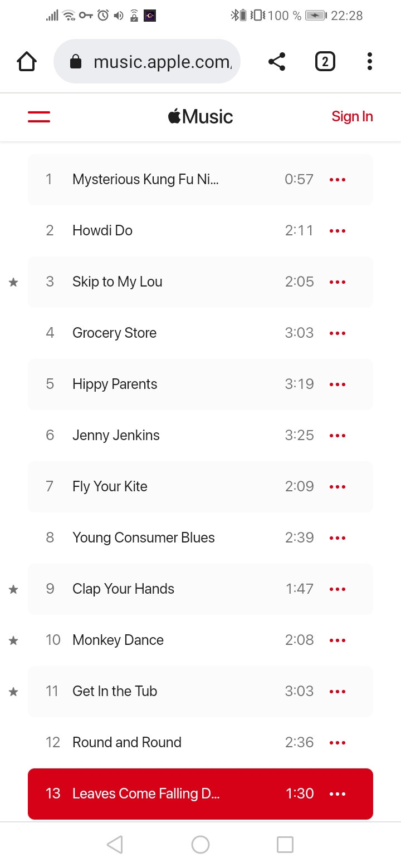This screenshot has height=868, width=401.
Task: Play the song Young Consumer Blues
Action: click(x=143, y=538)
